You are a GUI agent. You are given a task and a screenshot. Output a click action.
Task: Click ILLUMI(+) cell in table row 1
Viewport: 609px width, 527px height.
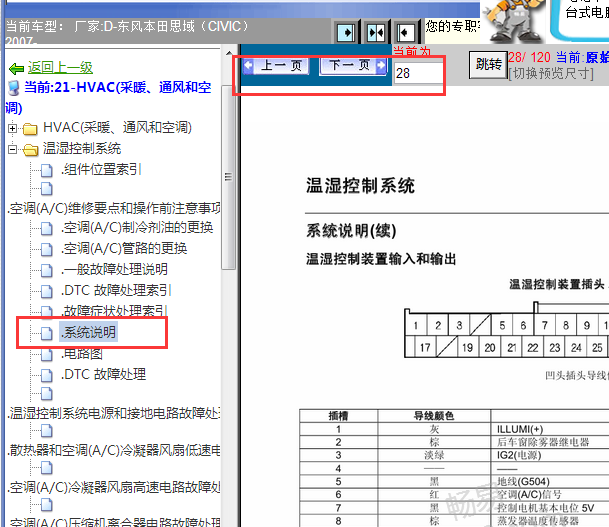point(520,429)
